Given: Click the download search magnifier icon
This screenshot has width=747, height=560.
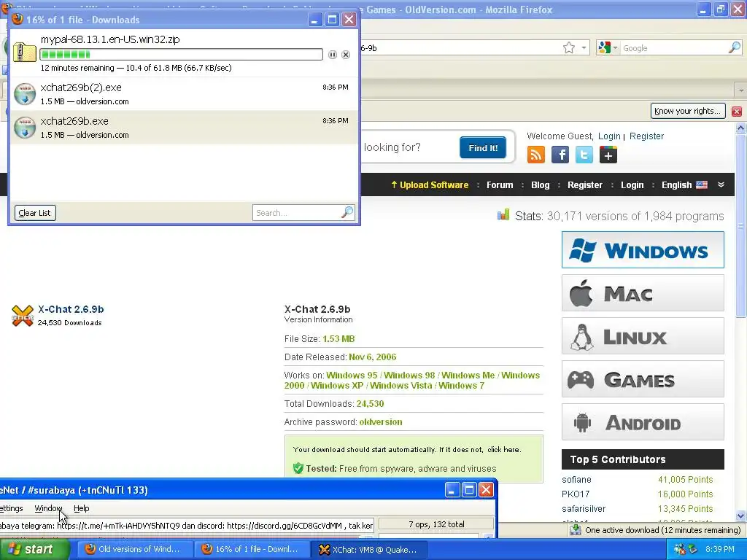Looking at the screenshot, I should coord(347,212).
